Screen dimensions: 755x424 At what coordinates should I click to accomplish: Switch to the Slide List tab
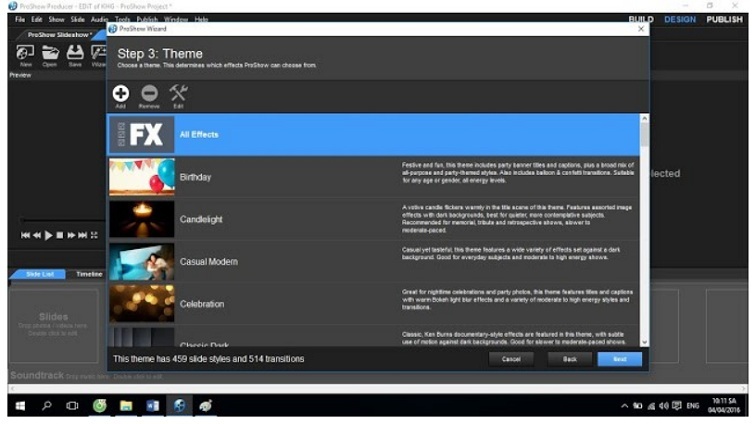click(x=40, y=274)
